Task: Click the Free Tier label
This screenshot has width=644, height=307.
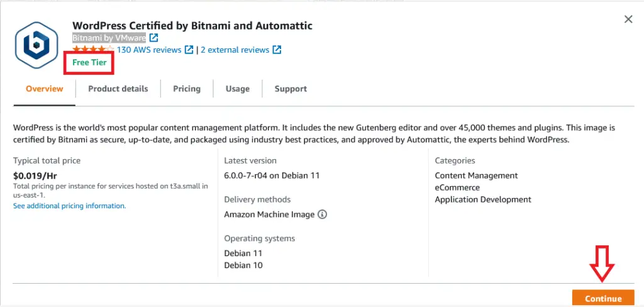Action: 89,62
